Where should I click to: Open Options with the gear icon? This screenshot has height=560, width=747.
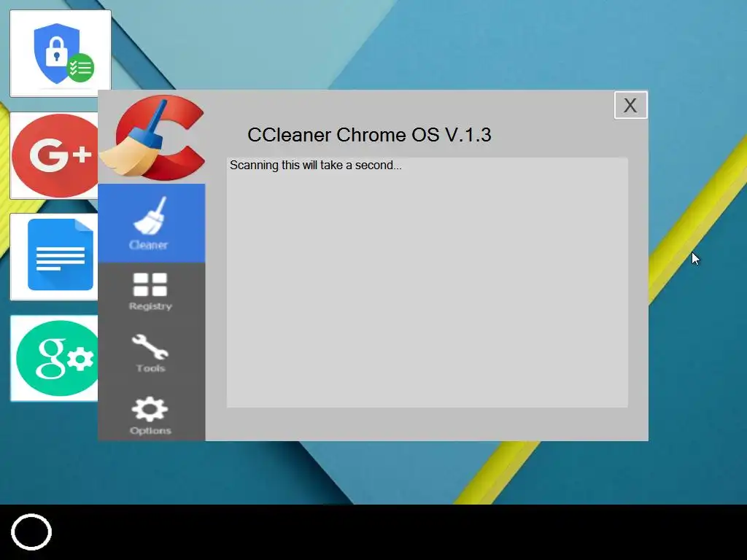[x=150, y=415]
